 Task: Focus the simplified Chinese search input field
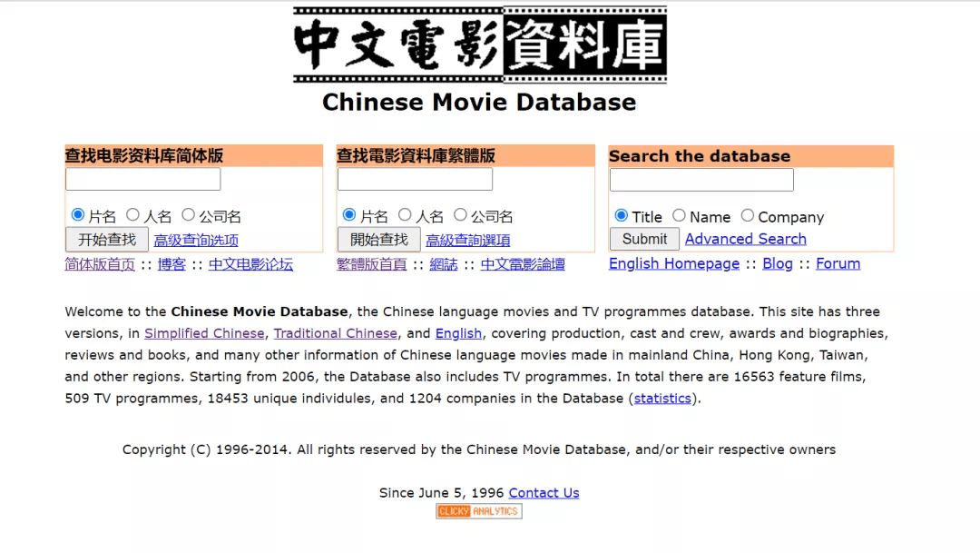click(x=143, y=179)
